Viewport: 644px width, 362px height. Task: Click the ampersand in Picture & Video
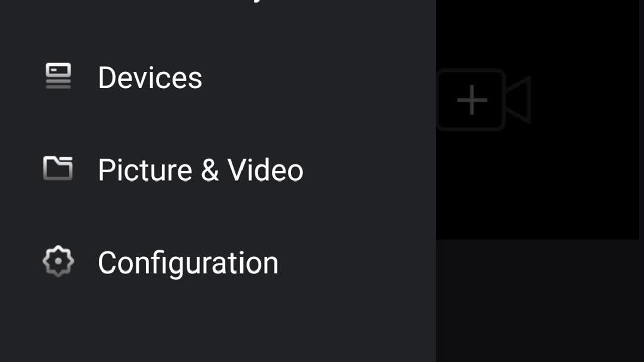(x=210, y=170)
